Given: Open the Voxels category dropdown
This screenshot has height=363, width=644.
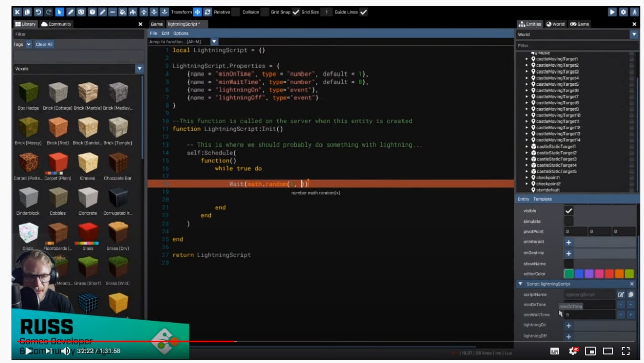Looking at the screenshot, I should pyautogui.click(x=139, y=69).
